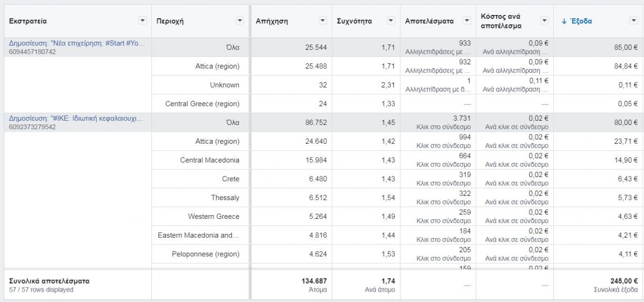Open the Περιοχή column dropdown arrow
The image size is (644, 302).
[x=240, y=21]
